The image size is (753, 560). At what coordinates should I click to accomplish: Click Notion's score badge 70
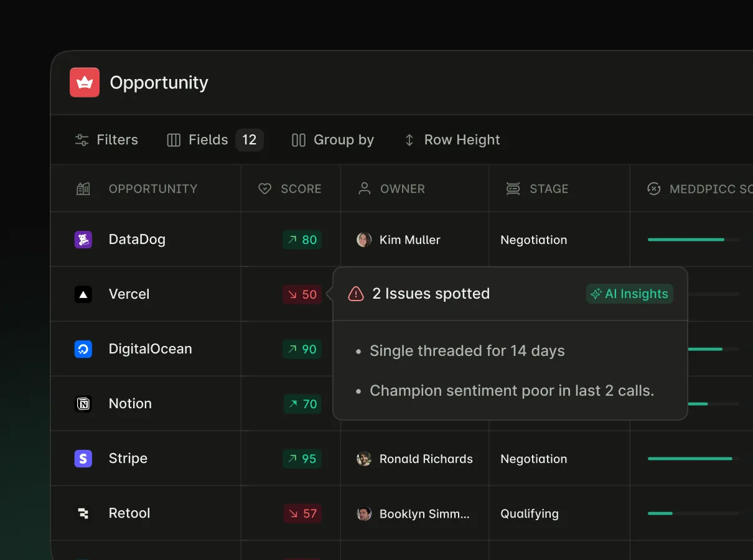(x=302, y=404)
